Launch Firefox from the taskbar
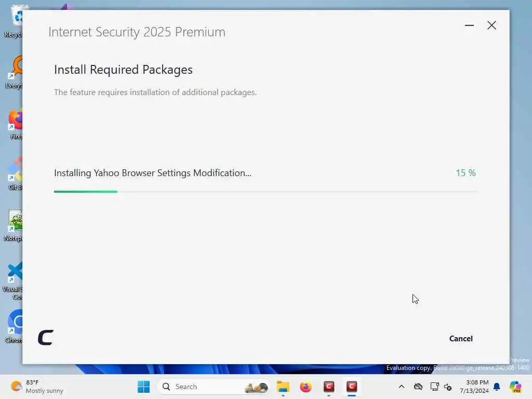The image size is (532, 399). (305, 387)
